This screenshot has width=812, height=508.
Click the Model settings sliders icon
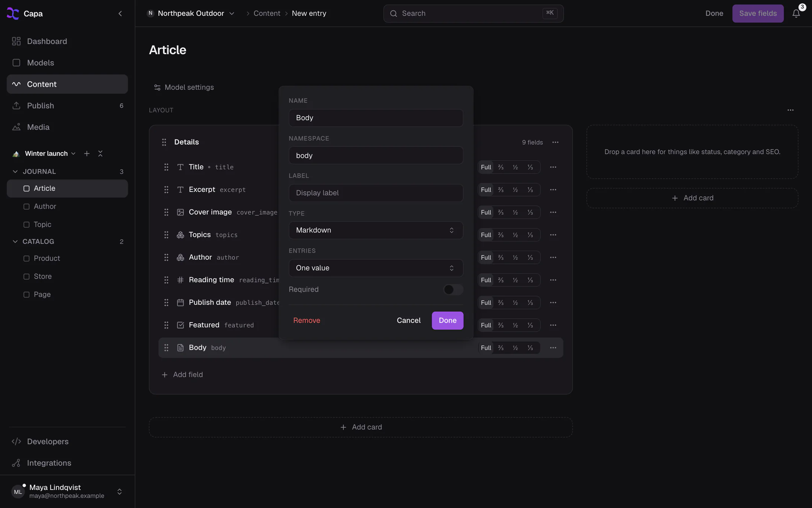(157, 87)
